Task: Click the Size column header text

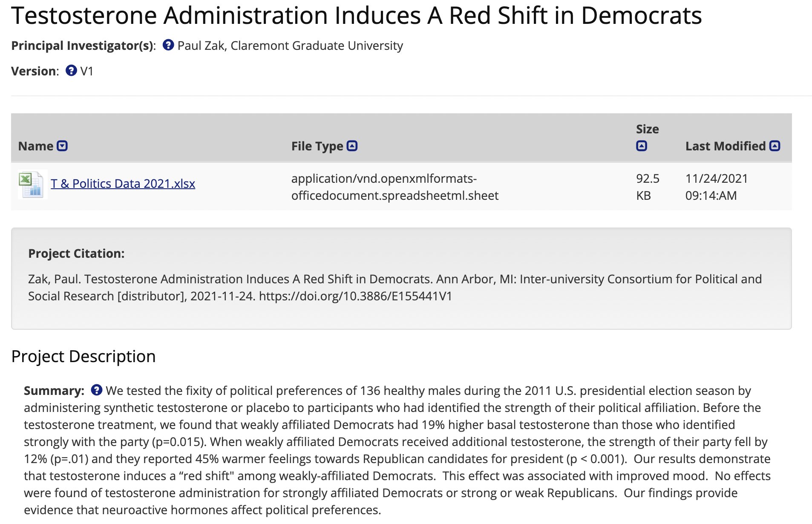Action: point(647,129)
